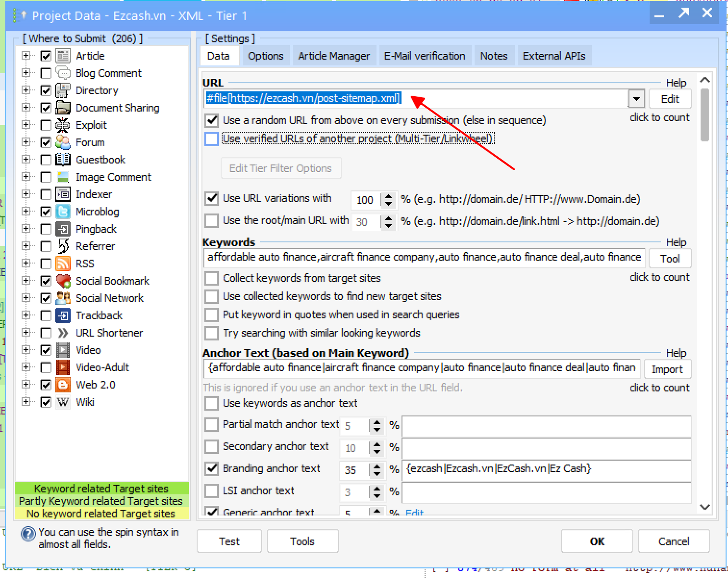Uncheck the Article engines checkbox
The height and width of the screenshot is (578, 728).
46,56
